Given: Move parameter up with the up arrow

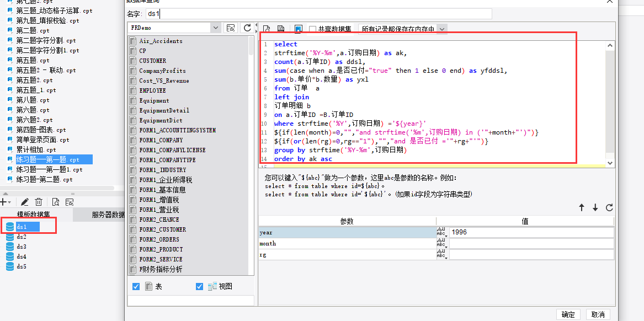Looking at the screenshot, I should tap(581, 208).
